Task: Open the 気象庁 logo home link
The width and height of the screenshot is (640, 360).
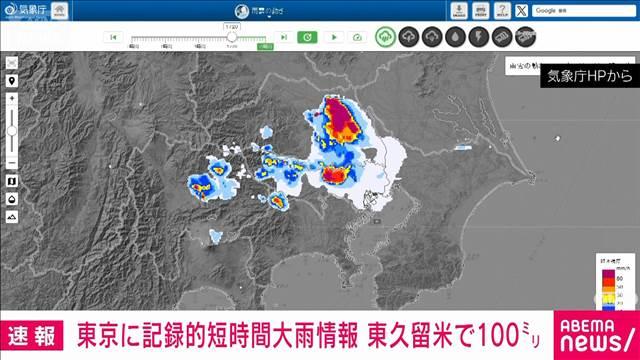Action: [x=26, y=10]
